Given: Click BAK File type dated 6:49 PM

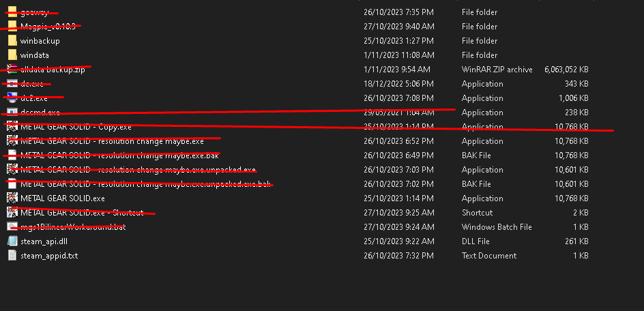Looking at the screenshot, I should [x=476, y=155].
